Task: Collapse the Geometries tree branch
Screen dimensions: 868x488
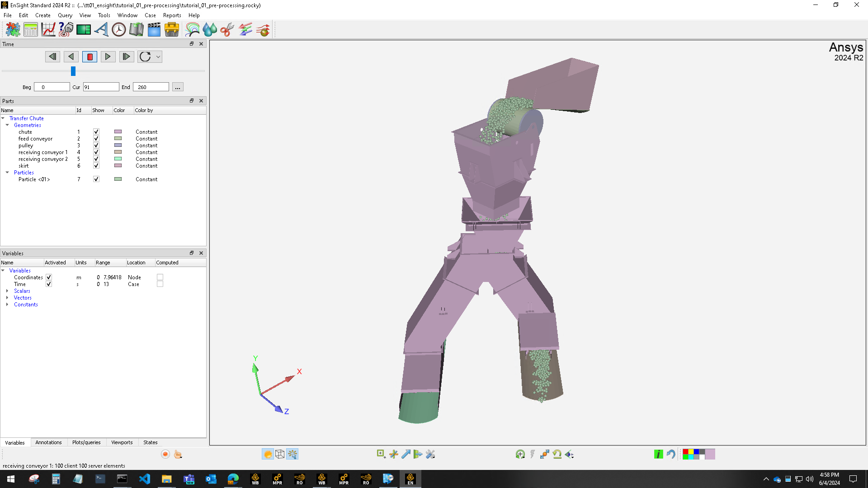Action: pyautogui.click(x=7, y=125)
